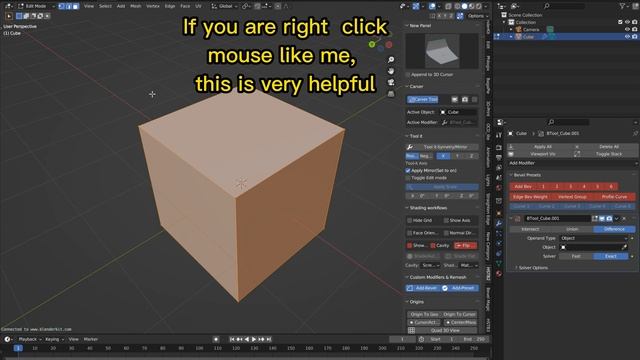Uncheck Apply Mirror(Set to on) checkbox
The width and height of the screenshot is (640, 360).
(x=408, y=170)
